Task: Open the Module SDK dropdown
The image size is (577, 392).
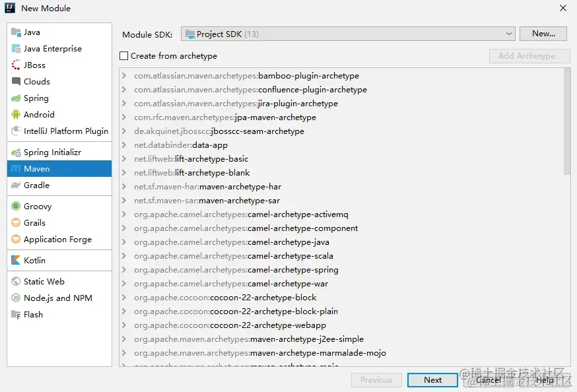Action: (348, 34)
